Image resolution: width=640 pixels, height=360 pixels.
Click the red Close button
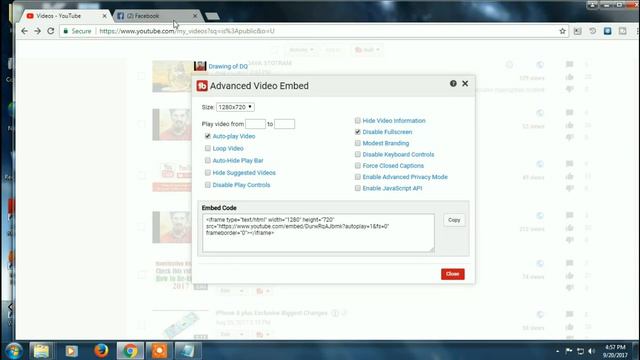coord(453,274)
